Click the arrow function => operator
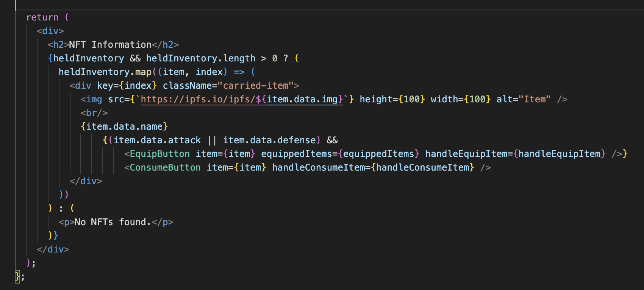 click(239, 72)
